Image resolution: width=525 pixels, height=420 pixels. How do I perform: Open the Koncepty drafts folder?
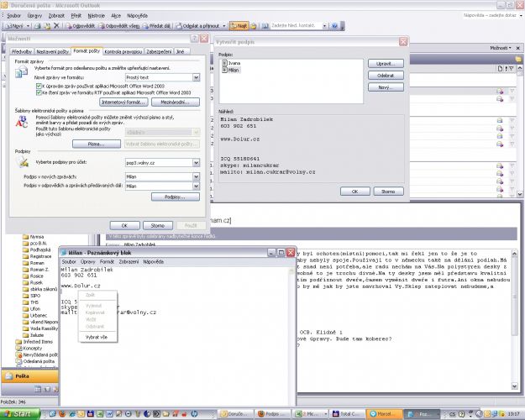29,349
